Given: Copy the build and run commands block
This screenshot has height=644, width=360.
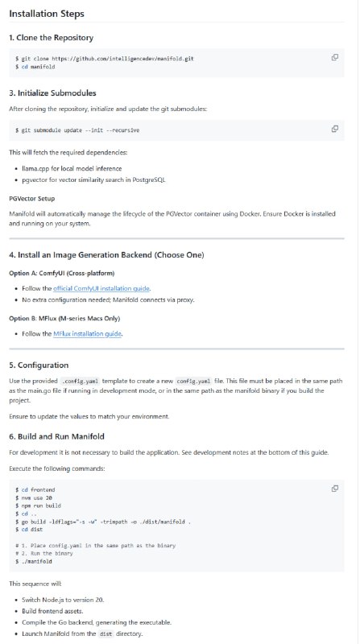Looking at the screenshot, I should pyautogui.click(x=334, y=489).
